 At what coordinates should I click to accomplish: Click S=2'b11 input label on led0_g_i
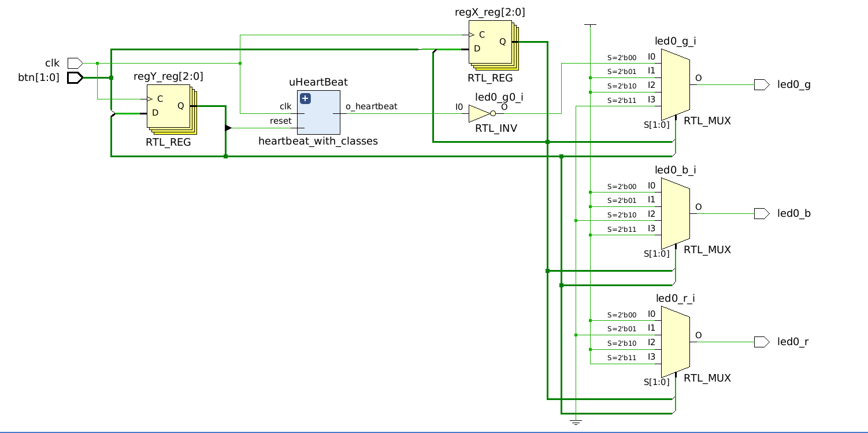click(622, 101)
